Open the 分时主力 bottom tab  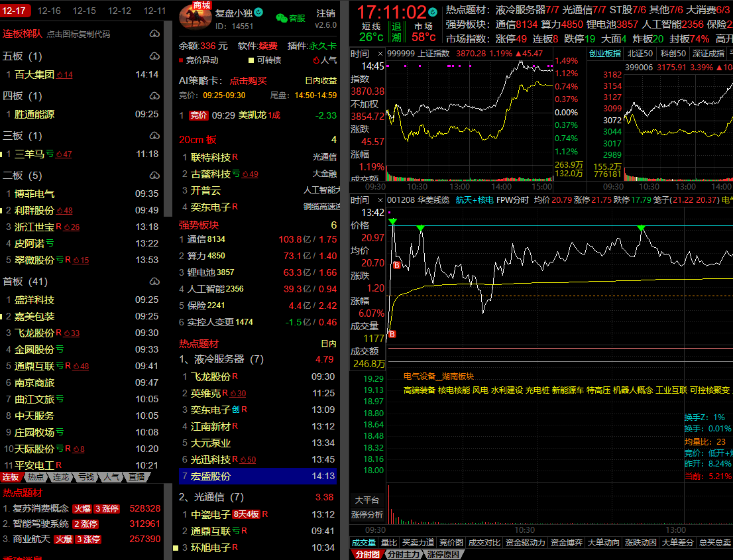(403, 555)
